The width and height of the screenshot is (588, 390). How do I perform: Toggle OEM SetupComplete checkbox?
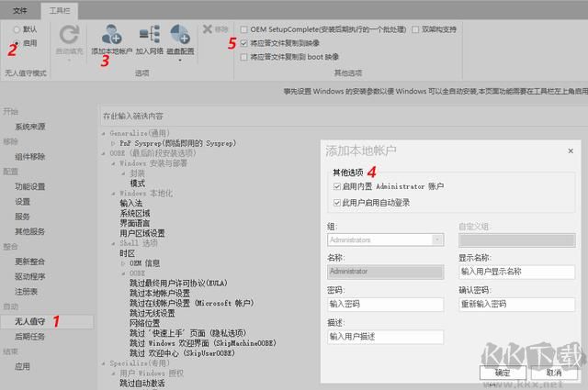(x=244, y=29)
